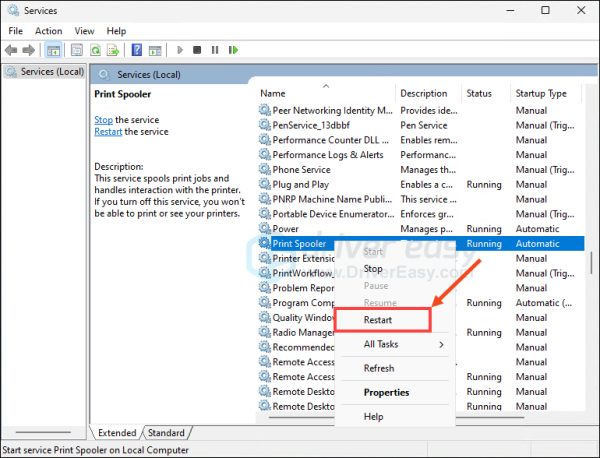Open the Action menu
This screenshot has height=458, width=600.
[x=48, y=31]
